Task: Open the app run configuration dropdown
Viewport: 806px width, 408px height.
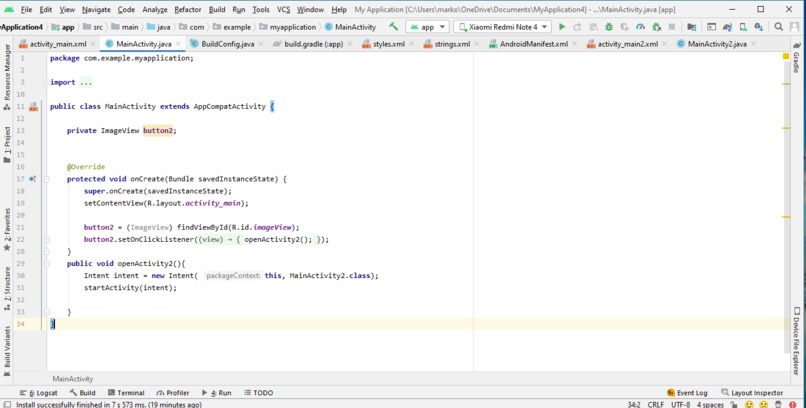Action: pyautogui.click(x=427, y=27)
